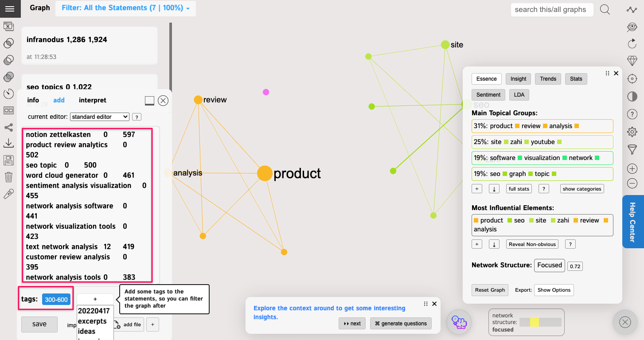The image size is (644, 340).
Task: Toggle the half-circle contrast mode icon
Action: coord(632,96)
